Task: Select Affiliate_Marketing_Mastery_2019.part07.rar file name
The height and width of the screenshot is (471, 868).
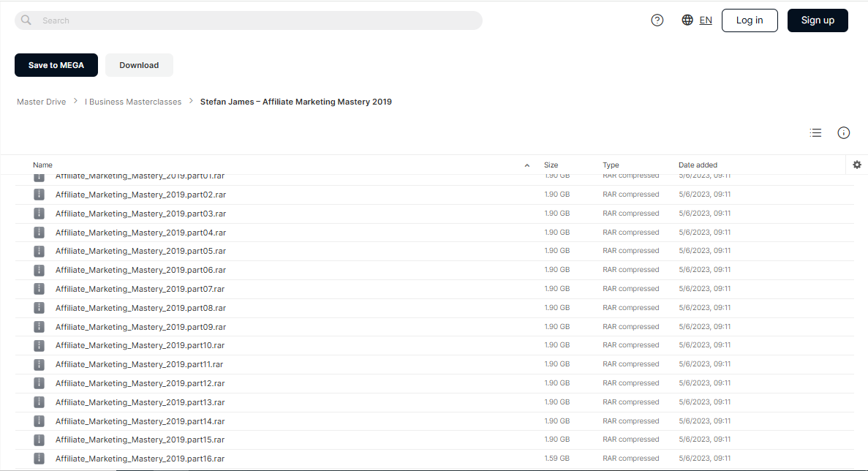Action: click(140, 289)
